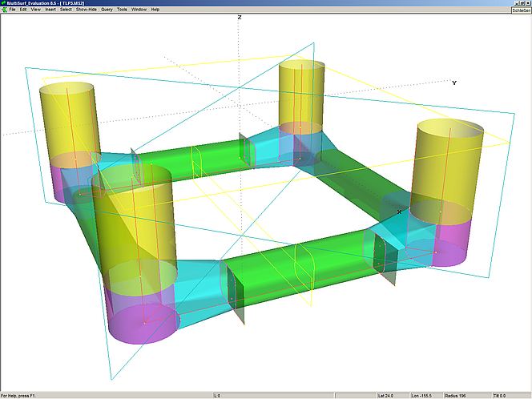Click the X axis marker in viewport
This screenshot has width=532, height=399.
(399, 212)
